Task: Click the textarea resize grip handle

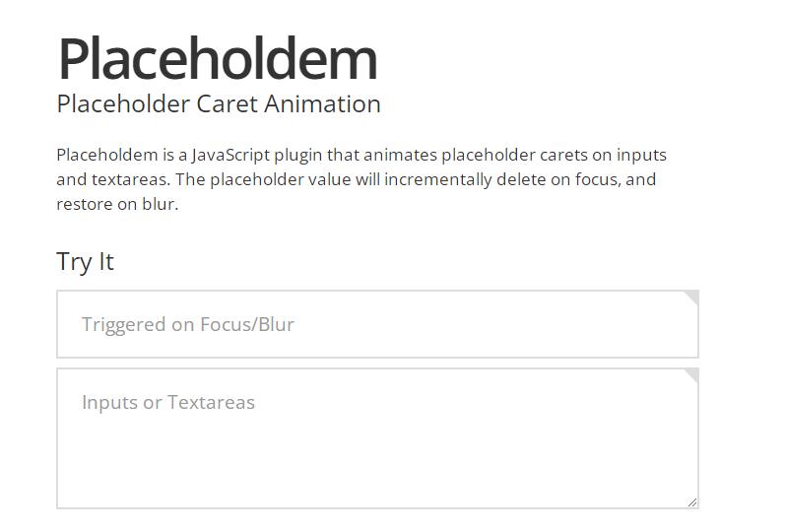Action: click(692, 502)
